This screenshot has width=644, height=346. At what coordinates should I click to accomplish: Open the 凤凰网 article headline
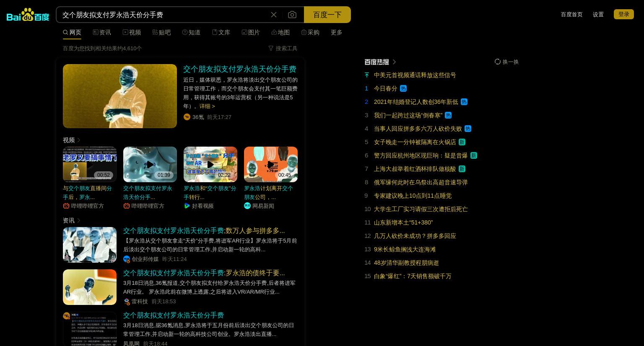(x=174, y=315)
